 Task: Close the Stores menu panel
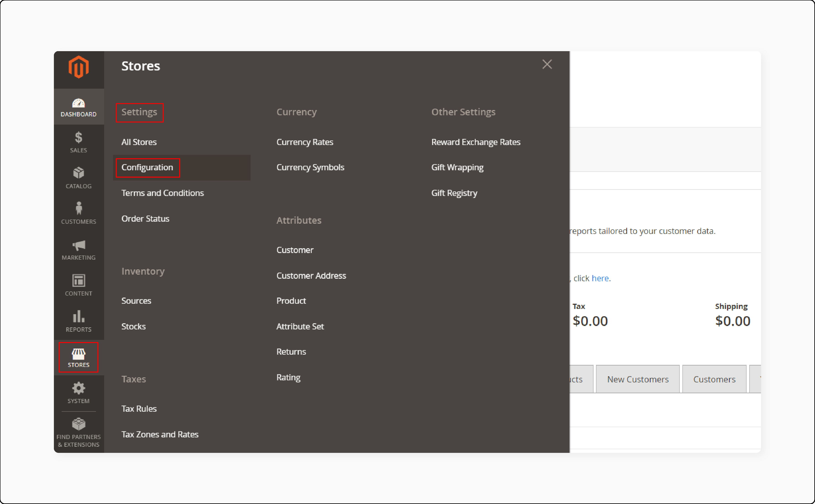tap(547, 64)
